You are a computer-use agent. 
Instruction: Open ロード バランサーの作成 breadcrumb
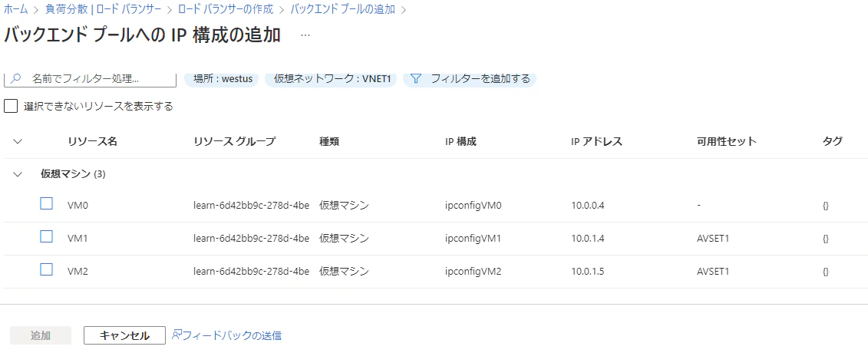[x=226, y=9]
